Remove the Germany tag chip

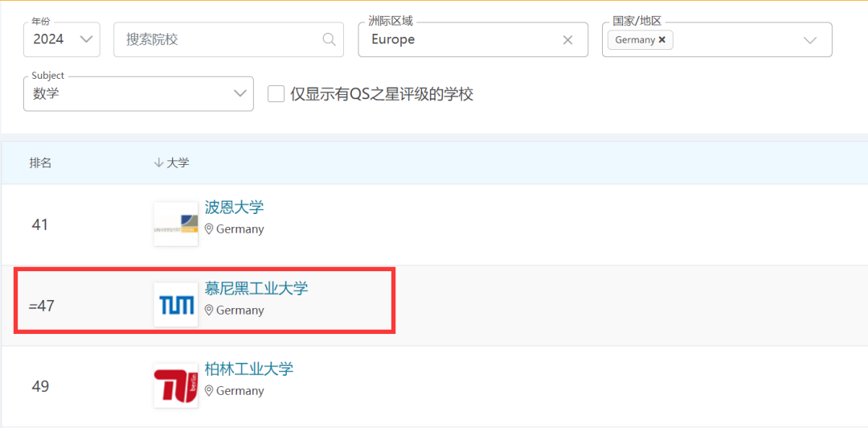click(x=661, y=40)
